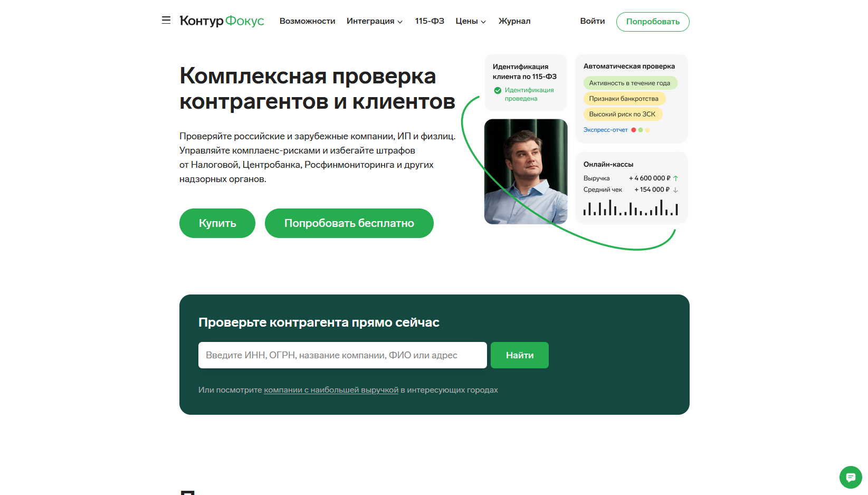Focus the ИНН, ОГРН search field
The width and height of the screenshot is (868, 495).
[x=342, y=355]
